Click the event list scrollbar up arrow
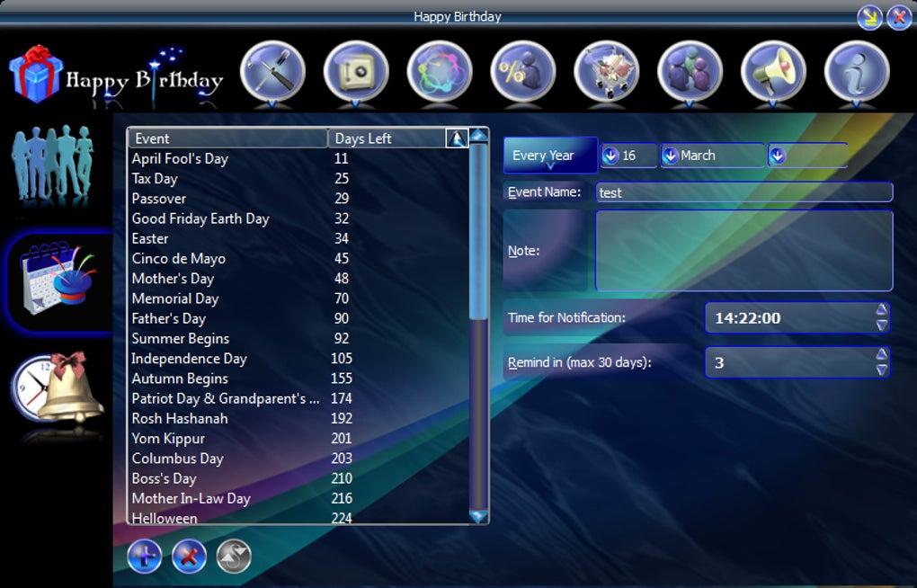This screenshot has height=588, width=917. pos(478,136)
